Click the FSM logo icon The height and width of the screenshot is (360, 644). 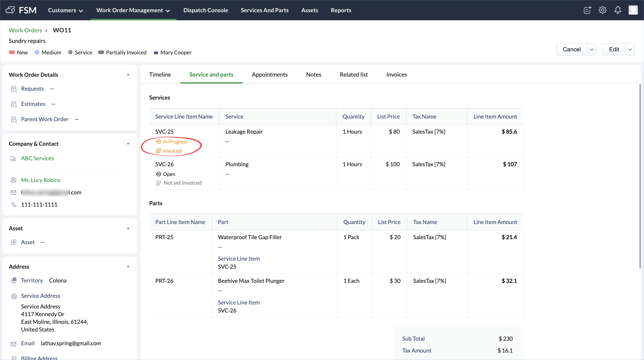[x=10, y=10]
